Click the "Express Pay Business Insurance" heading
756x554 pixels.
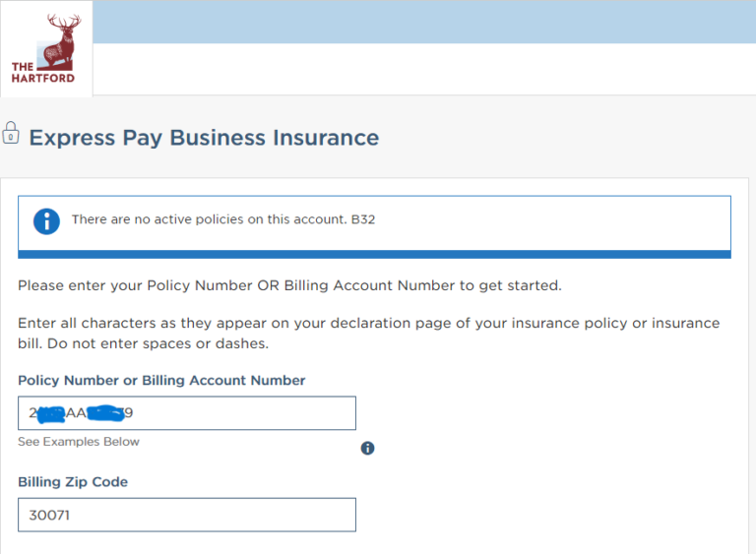tap(204, 138)
